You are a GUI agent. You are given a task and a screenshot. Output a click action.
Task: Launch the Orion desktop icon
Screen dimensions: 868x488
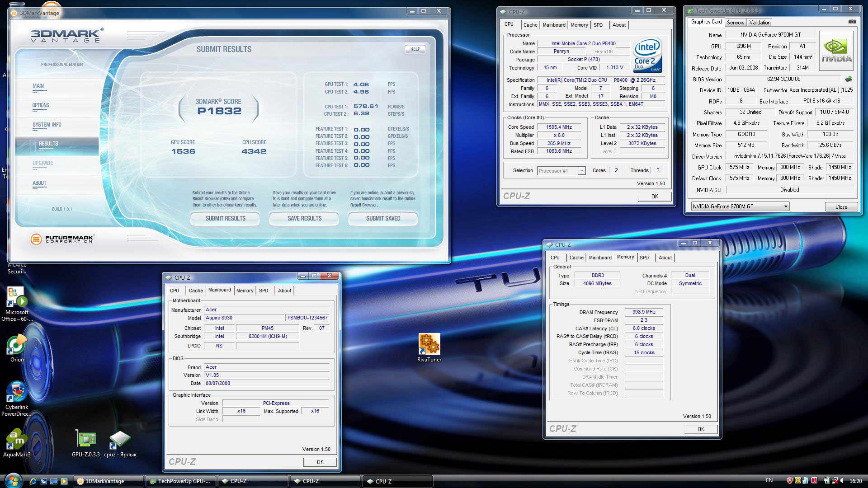click(17, 349)
